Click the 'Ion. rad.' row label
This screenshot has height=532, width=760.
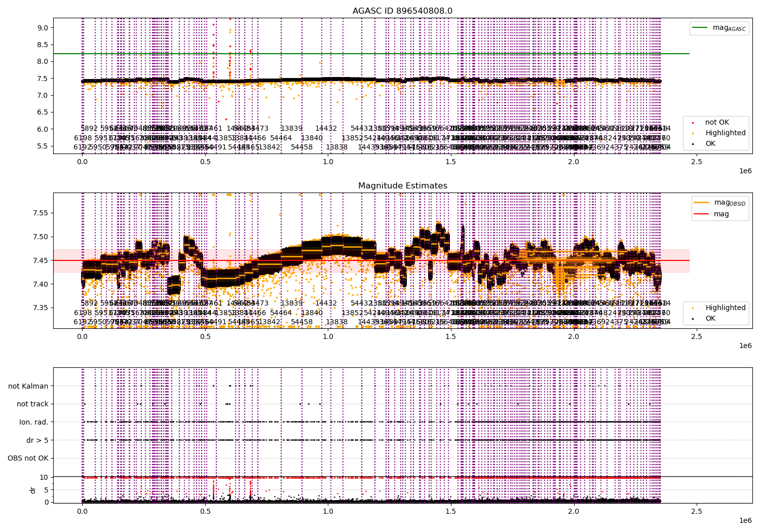34,422
